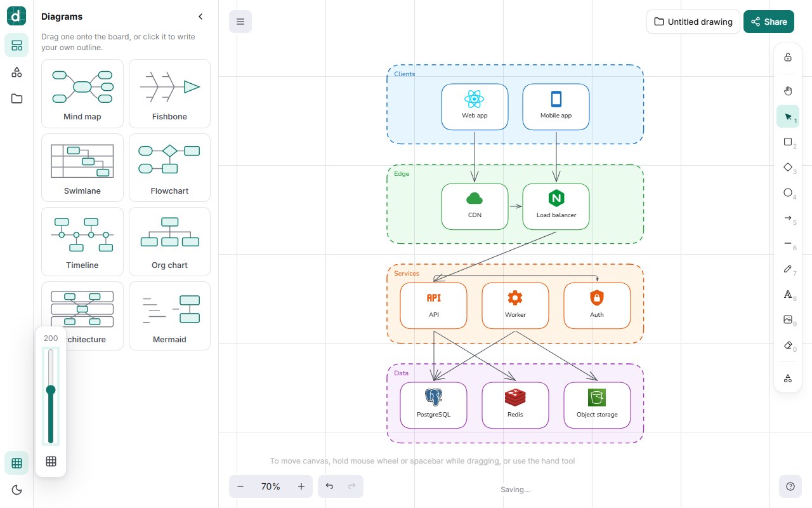Toggle the canvas lock icon

point(788,57)
